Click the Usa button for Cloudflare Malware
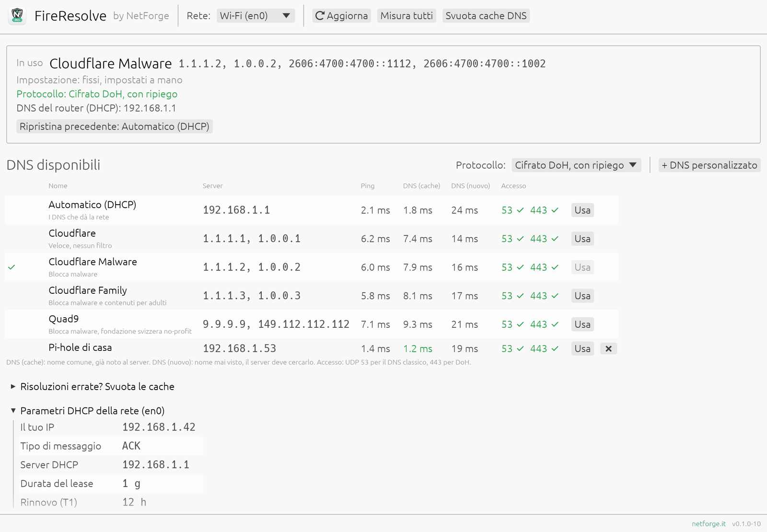Image resolution: width=767 pixels, height=532 pixels. pyautogui.click(x=582, y=267)
